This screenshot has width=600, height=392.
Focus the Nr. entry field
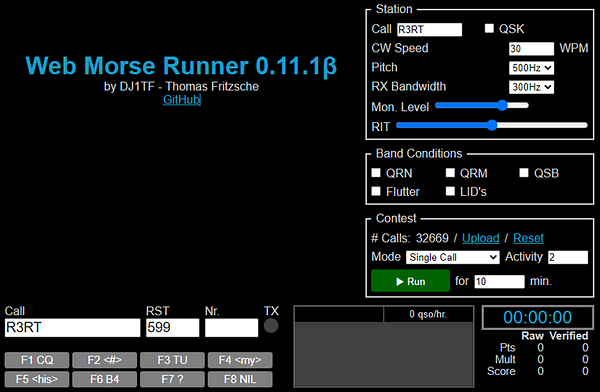click(x=232, y=328)
